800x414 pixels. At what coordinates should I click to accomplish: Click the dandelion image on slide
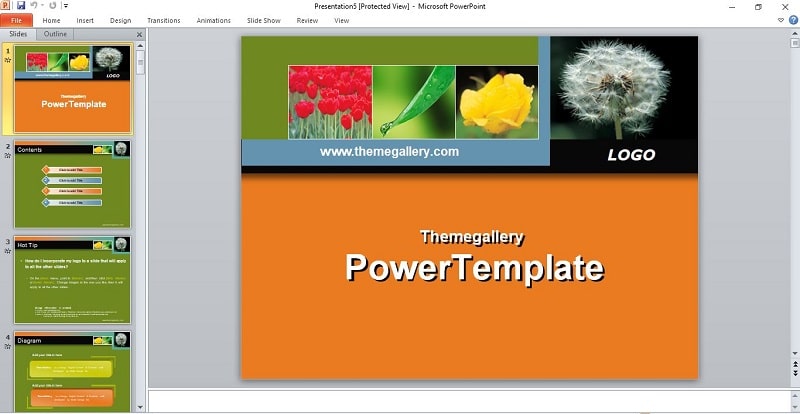tap(623, 88)
